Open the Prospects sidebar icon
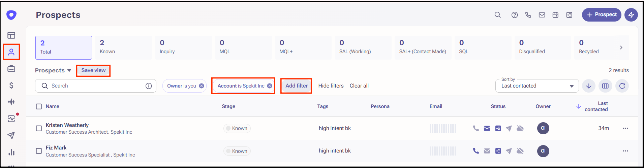 coord(11,52)
